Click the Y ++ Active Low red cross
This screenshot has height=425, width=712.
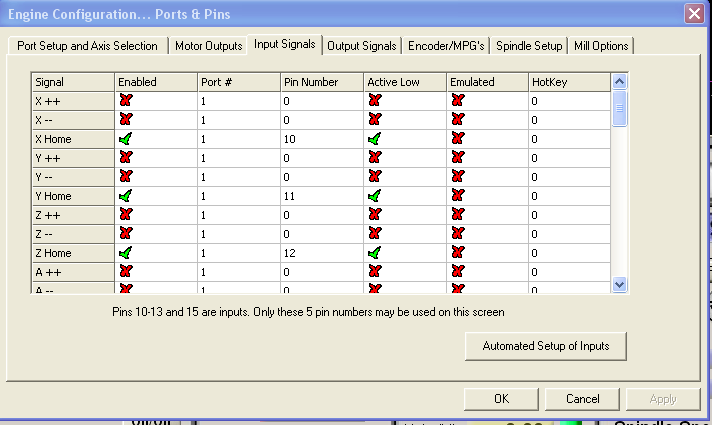point(374,158)
